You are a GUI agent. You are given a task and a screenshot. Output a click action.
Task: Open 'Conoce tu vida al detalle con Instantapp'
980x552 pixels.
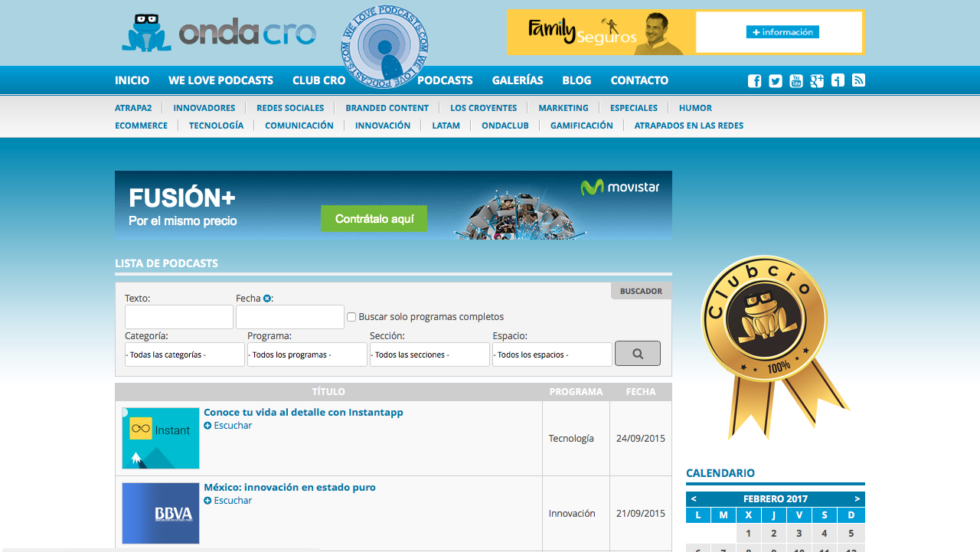303,412
